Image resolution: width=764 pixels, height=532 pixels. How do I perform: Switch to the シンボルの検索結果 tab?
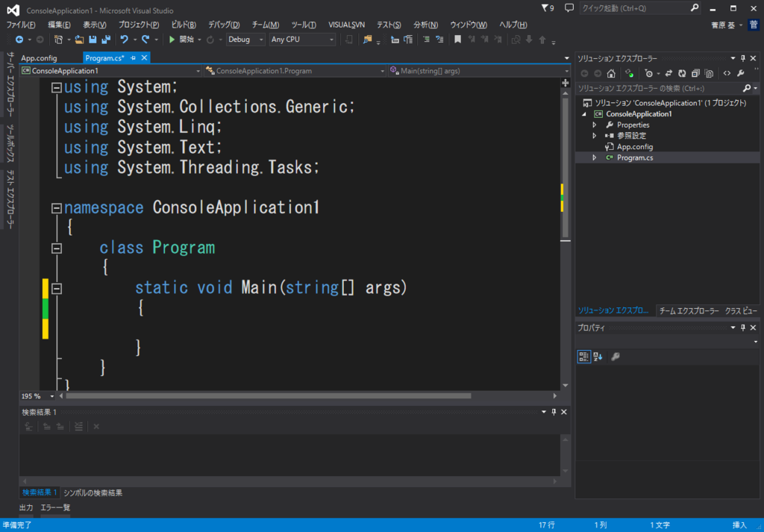[x=93, y=493]
